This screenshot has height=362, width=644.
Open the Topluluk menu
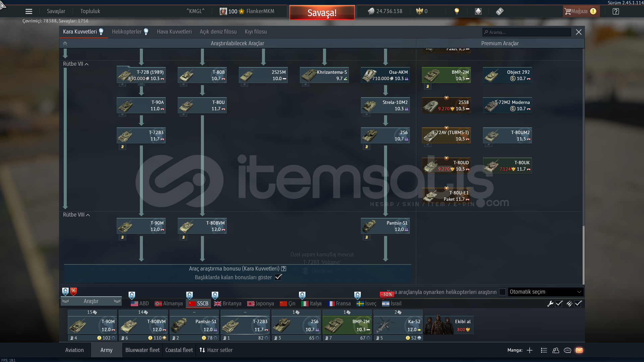pos(90,11)
